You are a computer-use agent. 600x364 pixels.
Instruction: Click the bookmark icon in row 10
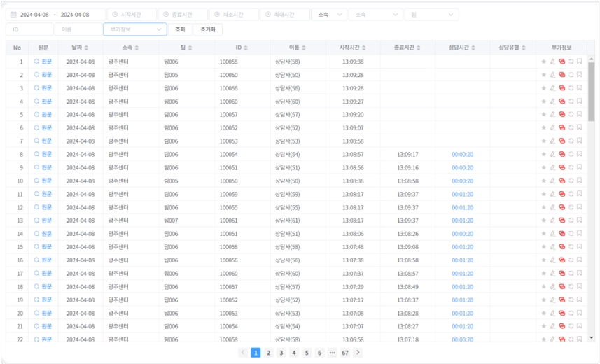pos(580,181)
